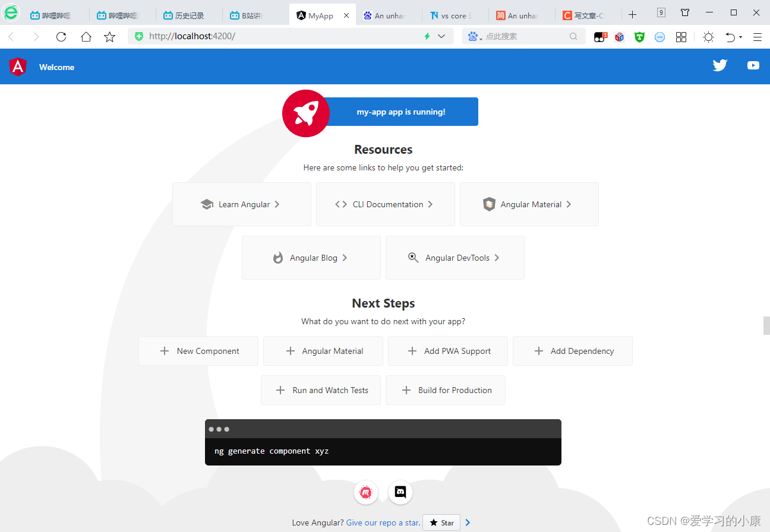Switch to the B站讲 tab

tap(255, 15)
